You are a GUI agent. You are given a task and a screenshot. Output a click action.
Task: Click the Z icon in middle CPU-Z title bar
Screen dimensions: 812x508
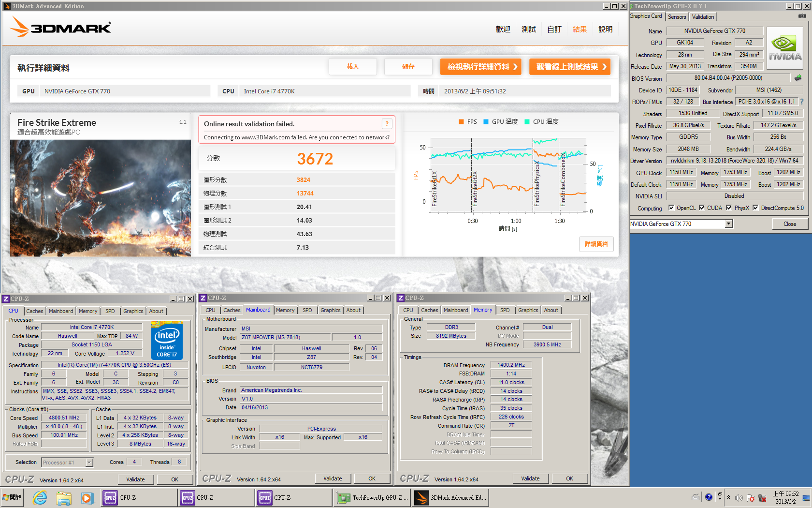pos(203,298)
